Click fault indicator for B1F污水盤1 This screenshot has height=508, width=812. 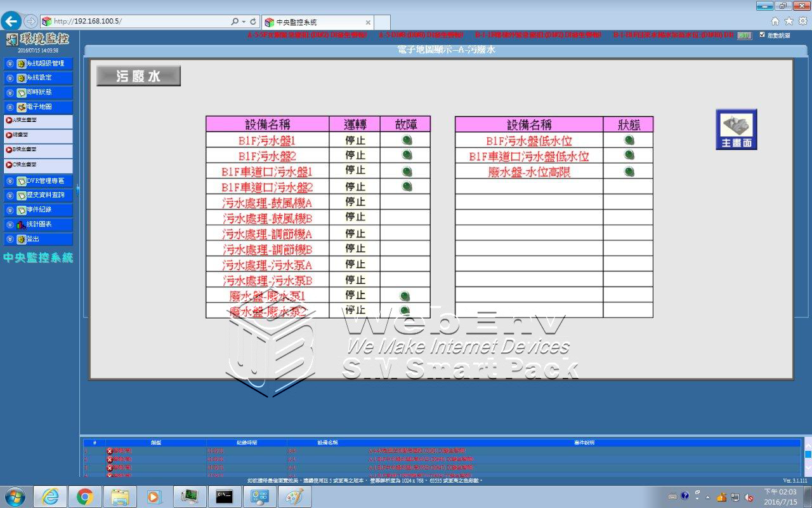coord(407,140)
